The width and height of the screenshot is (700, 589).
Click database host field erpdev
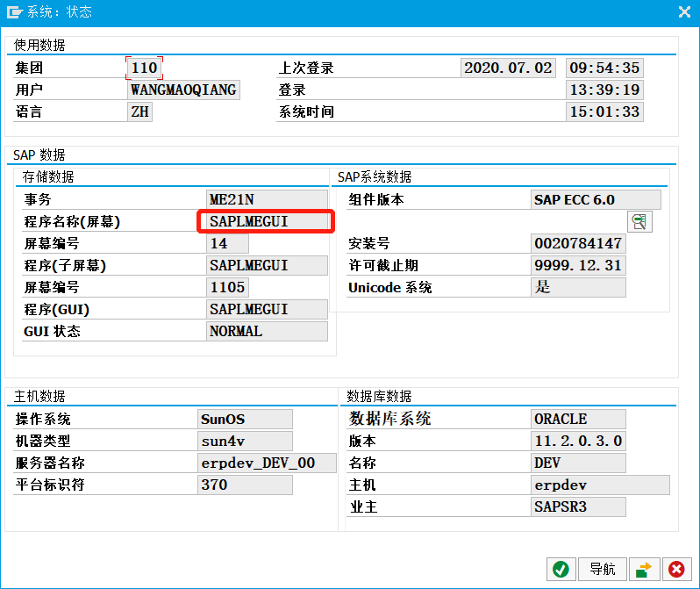600,485
